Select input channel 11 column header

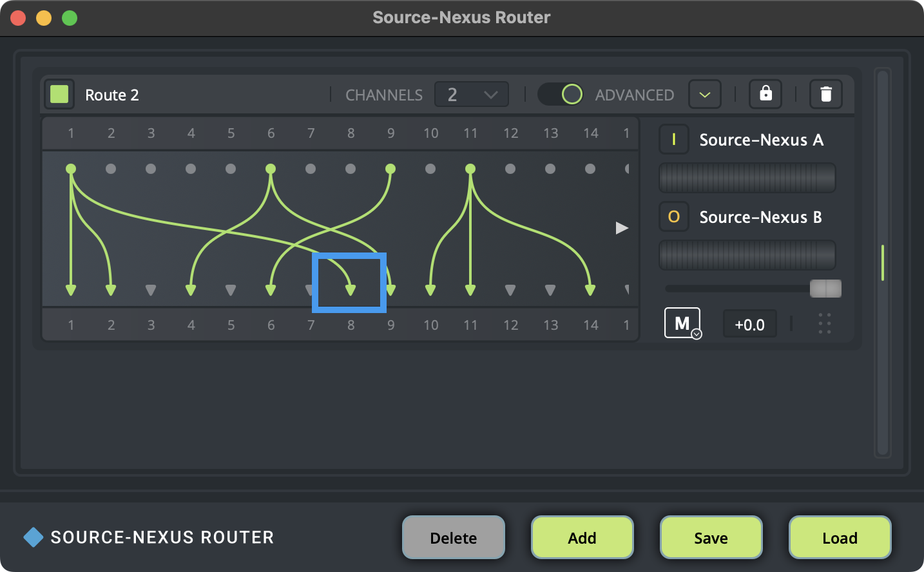point(470,133)
